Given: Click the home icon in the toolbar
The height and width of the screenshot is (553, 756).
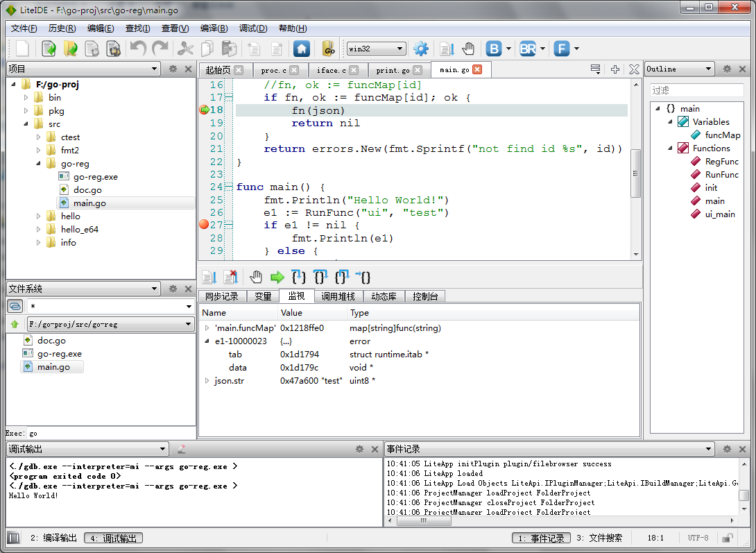Looking at the screenshot, I should [x=301, y=49].
